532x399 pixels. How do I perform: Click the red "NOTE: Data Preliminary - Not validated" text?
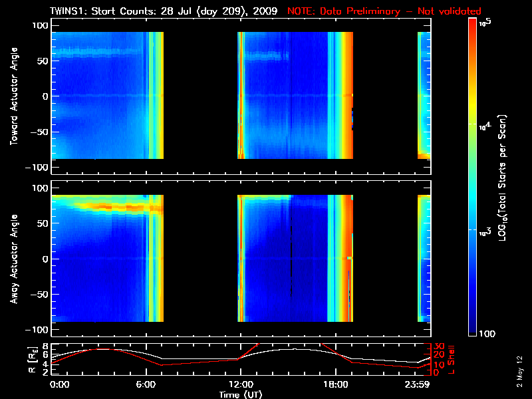[x=384, y=11]
